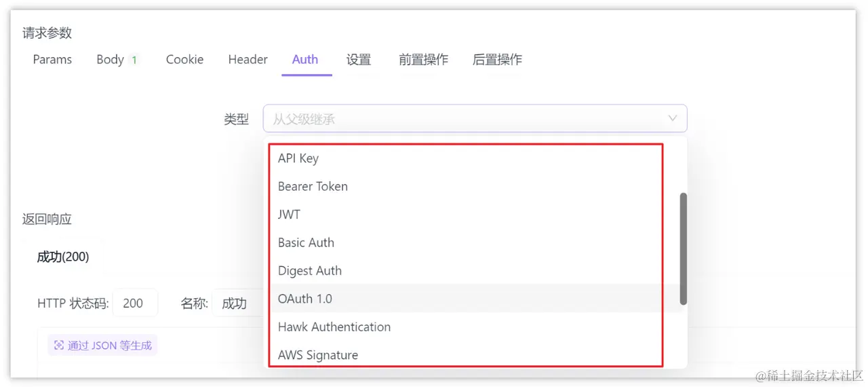This screenshot has width=868, height=387.
Task: Click the 名称 label
Action: point(194,303)
